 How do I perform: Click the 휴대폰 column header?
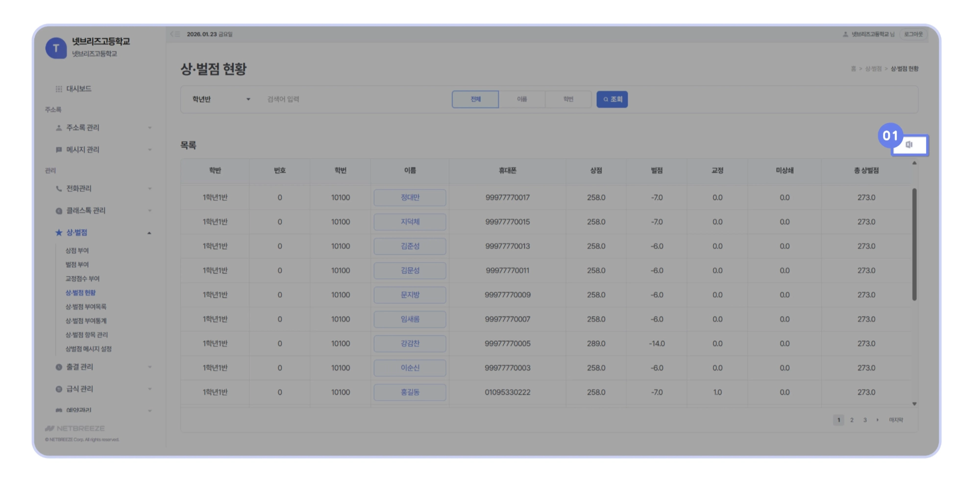[508, 170]
